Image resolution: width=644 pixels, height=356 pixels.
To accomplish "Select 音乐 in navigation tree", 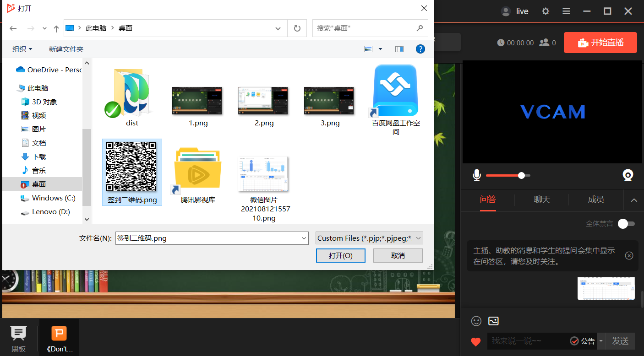I will coord(33,170).
